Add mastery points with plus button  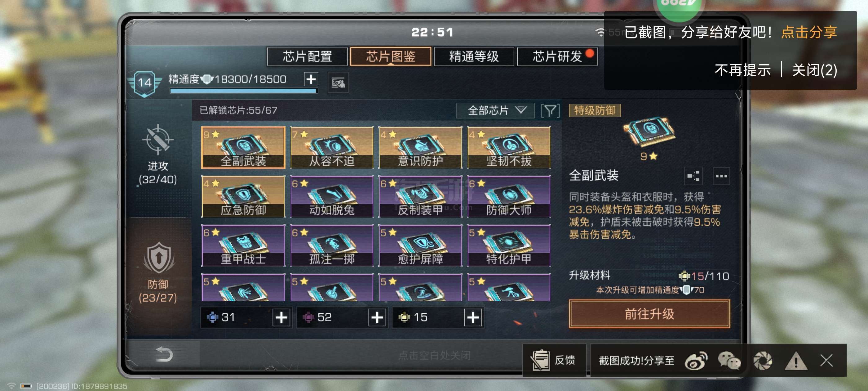[311, 79]
